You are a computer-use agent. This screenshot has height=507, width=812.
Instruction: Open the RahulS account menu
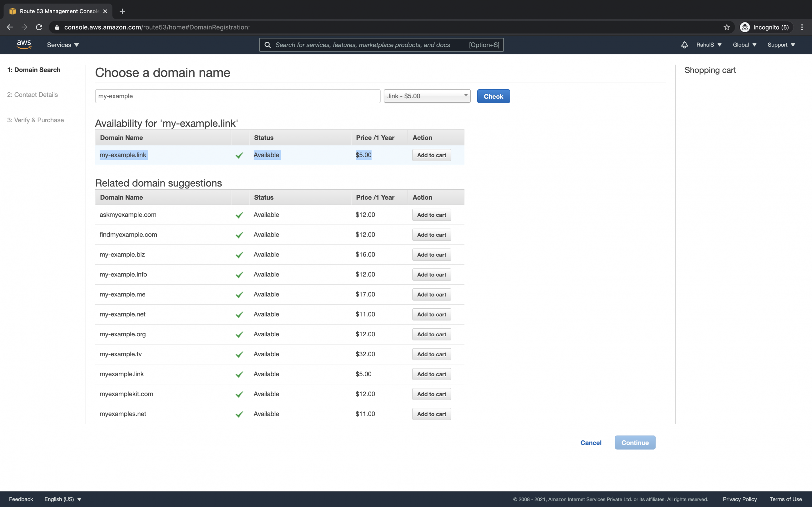pos(708,45)
